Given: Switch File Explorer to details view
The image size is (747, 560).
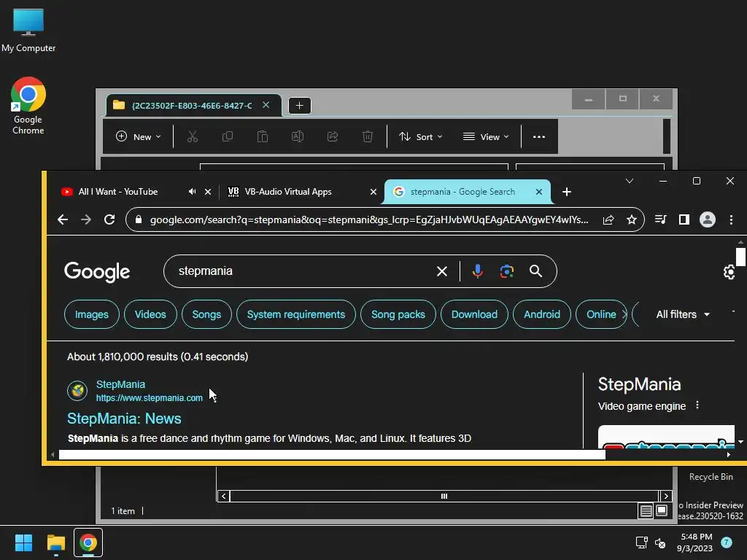Looking at the screenshot, I should [x=646, y=511].
